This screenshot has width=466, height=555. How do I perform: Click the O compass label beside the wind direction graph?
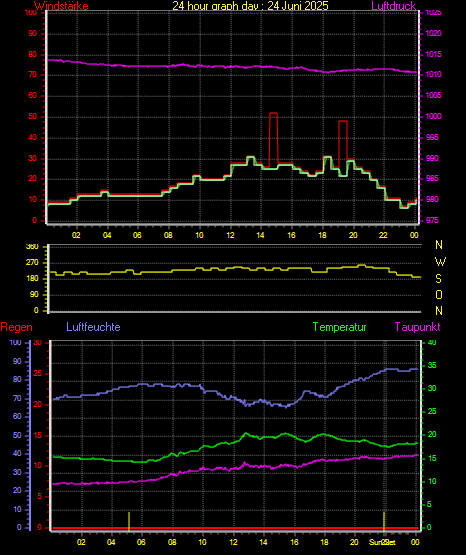[x=439, y=294]
